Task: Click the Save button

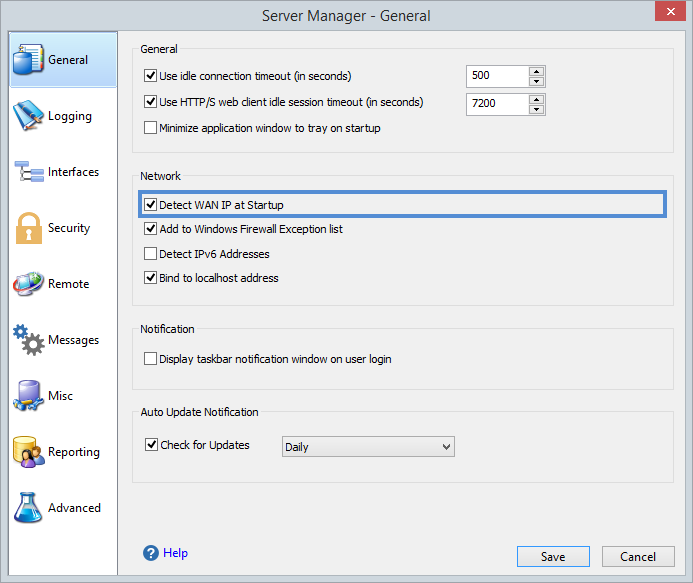Action: (553, 556)
